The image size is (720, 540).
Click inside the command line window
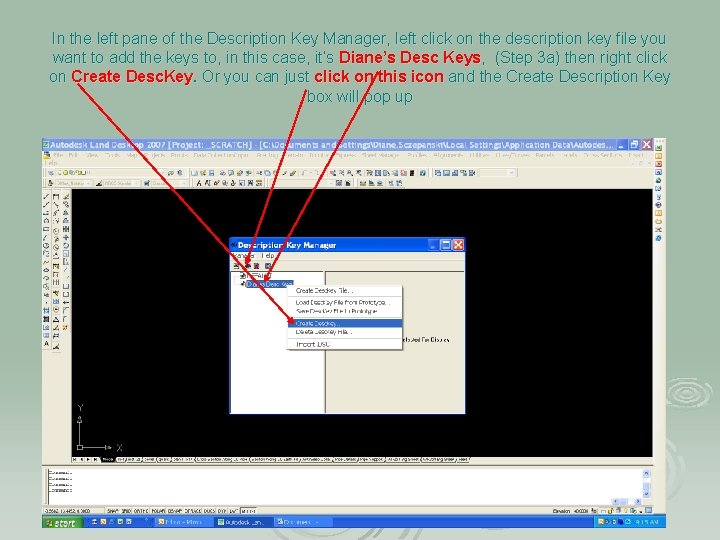[344, 486]
